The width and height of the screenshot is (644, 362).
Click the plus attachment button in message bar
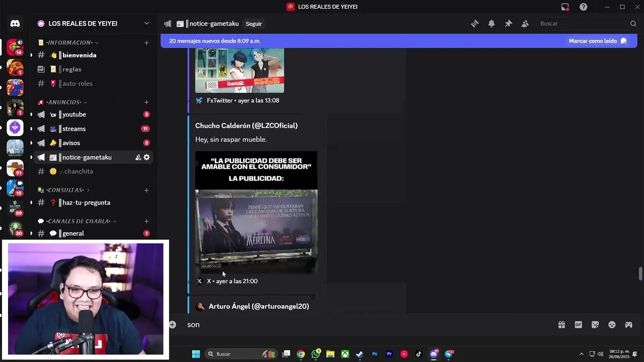click(173, 325)
